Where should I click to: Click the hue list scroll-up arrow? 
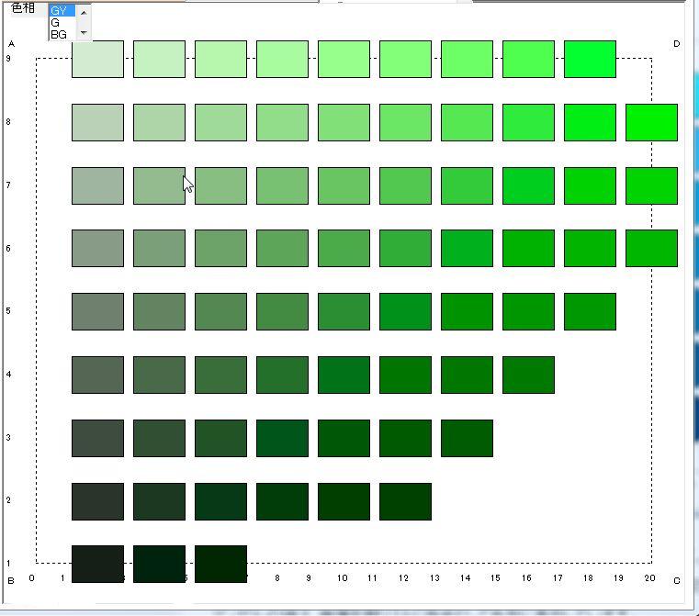pyautogui.click(x=84, y=13)
